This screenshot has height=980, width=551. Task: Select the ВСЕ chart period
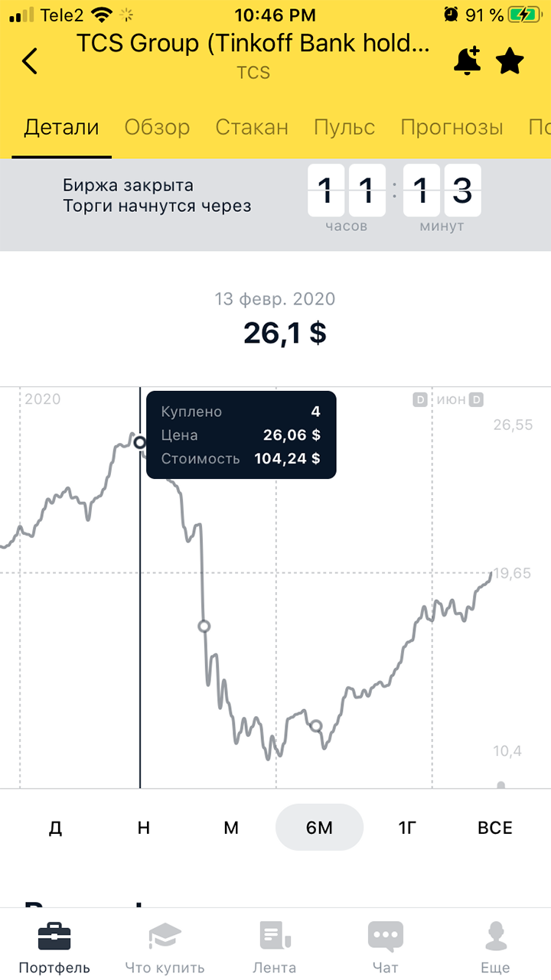click(495, 828)
